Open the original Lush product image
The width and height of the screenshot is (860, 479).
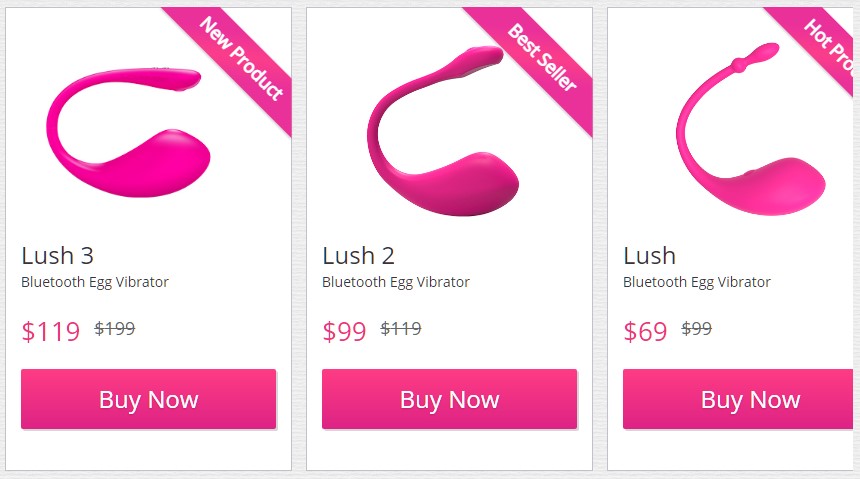pos(750,129)
